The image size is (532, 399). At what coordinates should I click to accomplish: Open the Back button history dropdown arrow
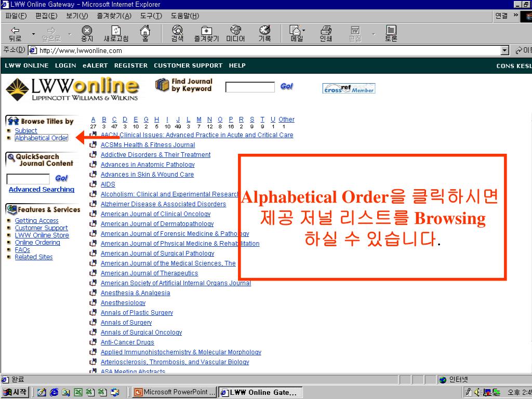pyautogui.click(x=33, y=34)
